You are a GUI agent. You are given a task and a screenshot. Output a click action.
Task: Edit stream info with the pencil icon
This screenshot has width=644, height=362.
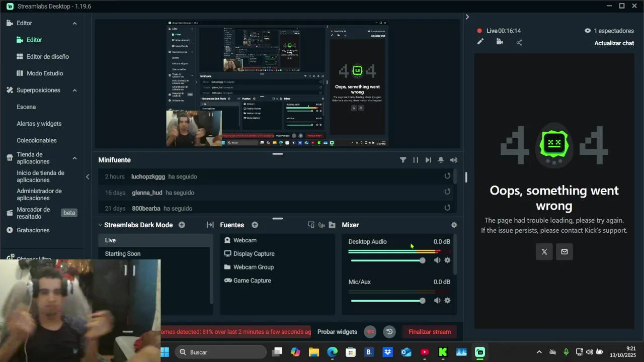[x=480, y=42]
